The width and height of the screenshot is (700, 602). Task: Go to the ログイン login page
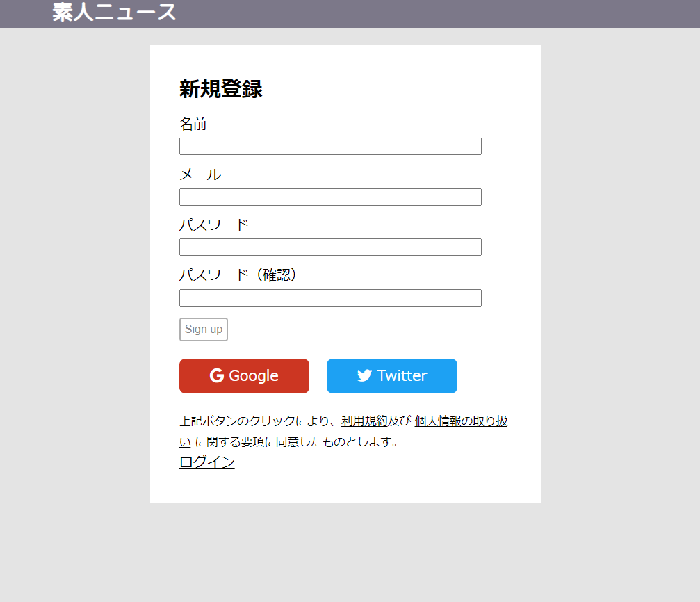point(206,462)
